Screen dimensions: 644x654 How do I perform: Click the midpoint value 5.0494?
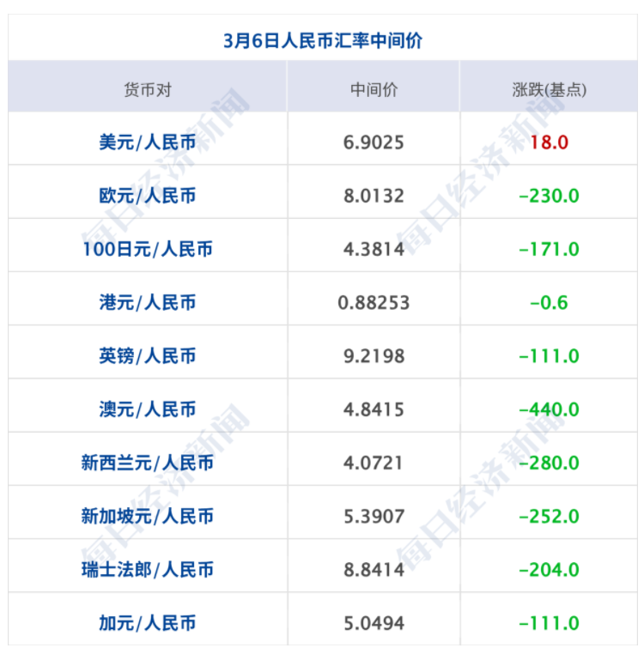click(x=374, y=623)
